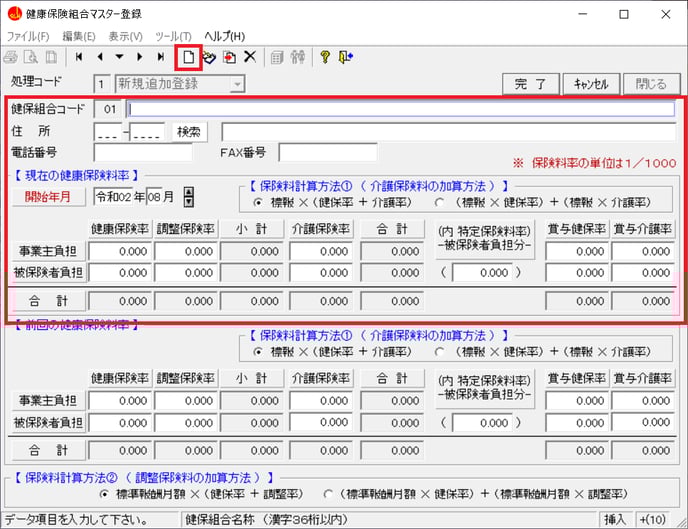The height and width of the screenshot is (529, 688).
Task: Open the ヘルプ(H) menu
Action: pyautogui.click(x=225, y=36)
